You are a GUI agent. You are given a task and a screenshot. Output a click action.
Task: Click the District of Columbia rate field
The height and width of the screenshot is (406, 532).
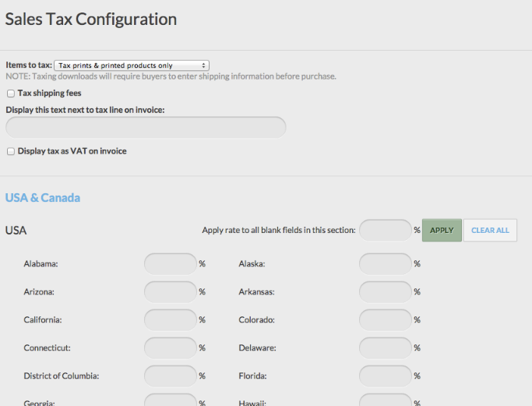pos(171,376)
